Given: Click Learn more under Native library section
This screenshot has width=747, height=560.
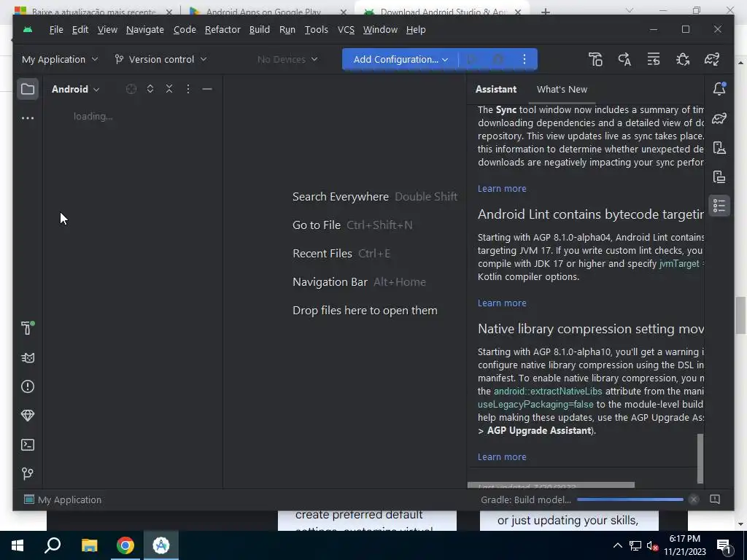Looking at the screenshot, I should click(502, 456).
